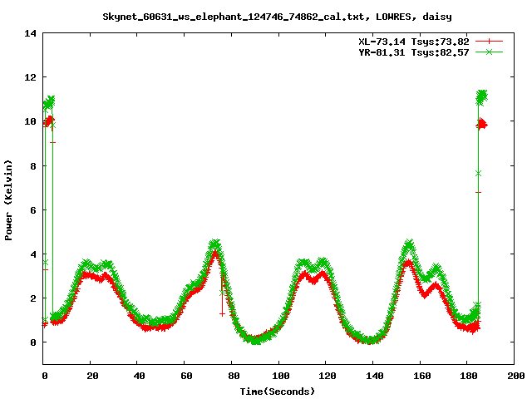Image resolution: width=532 pixels, height=399 pixels.
Task: Click the x-axis tick label 100
Action: pyautogui.click(x=281, y=376)
